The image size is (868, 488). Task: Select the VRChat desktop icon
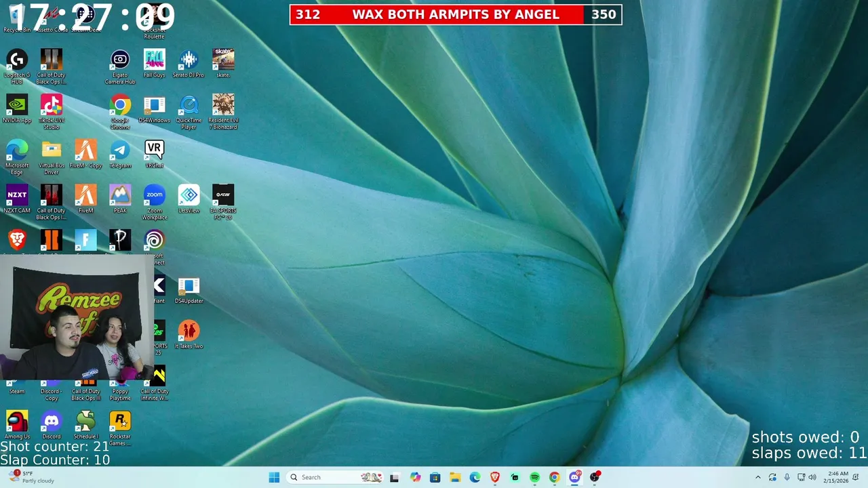click(x=155, y=155)
